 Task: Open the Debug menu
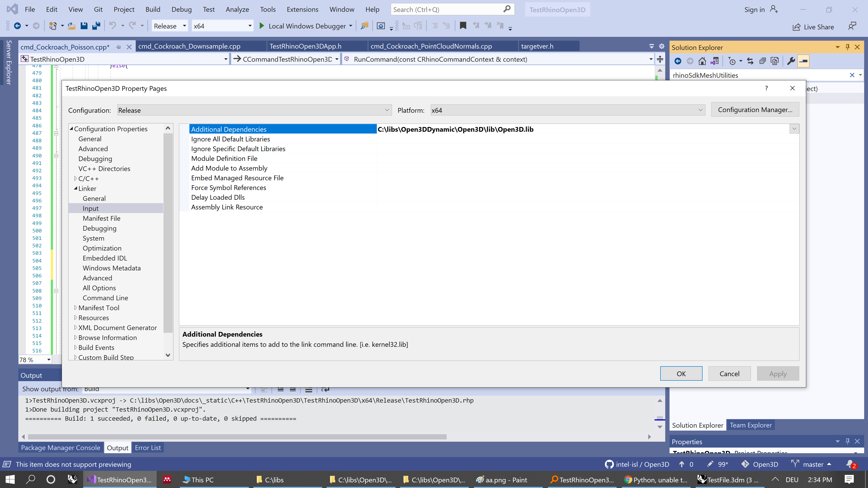point(182,9)
